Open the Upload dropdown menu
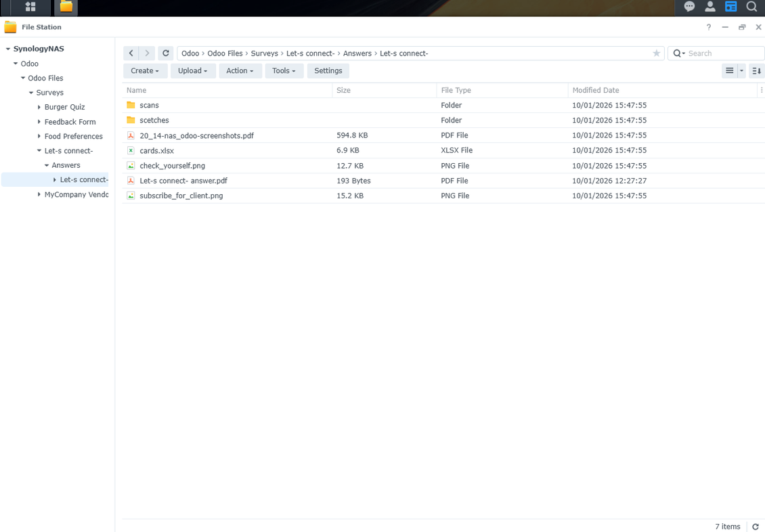The image size is (765, 532). click(193, 70)
